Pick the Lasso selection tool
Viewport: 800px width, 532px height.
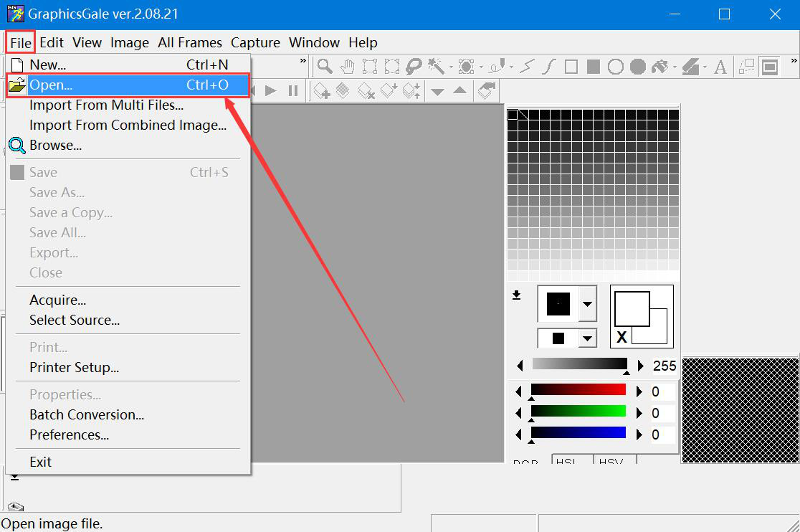[414, 67]
